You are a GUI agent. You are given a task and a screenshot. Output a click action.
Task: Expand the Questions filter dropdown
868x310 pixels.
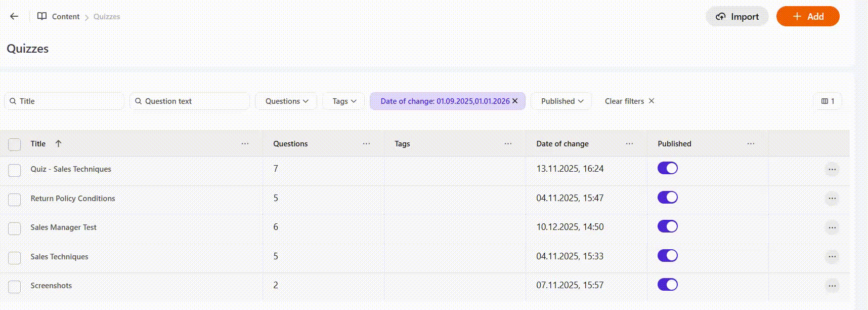pyautogui.click(x=286, y=101)
